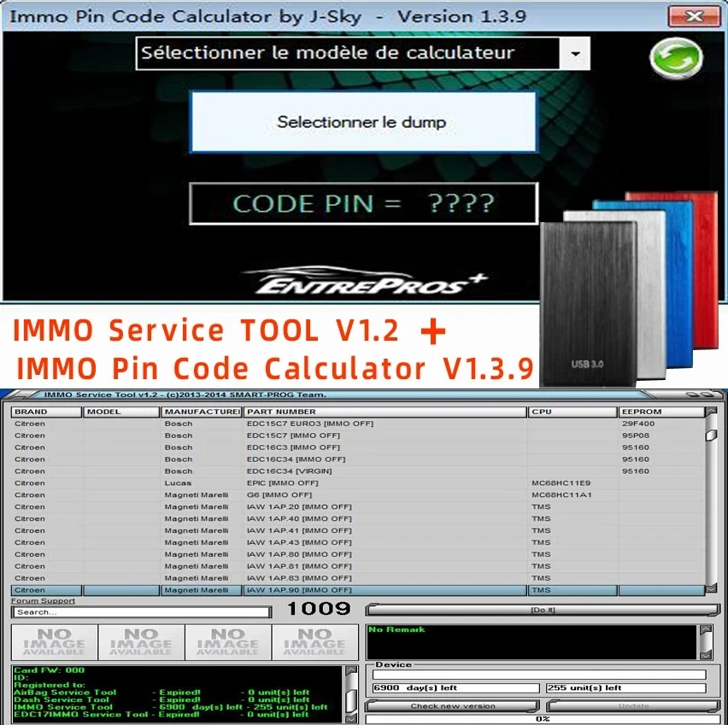Select the IAW 1AP.20 [IMMO OFF] row
The image size is (728, 725).
pyautogui.click(x=357, y=507)
